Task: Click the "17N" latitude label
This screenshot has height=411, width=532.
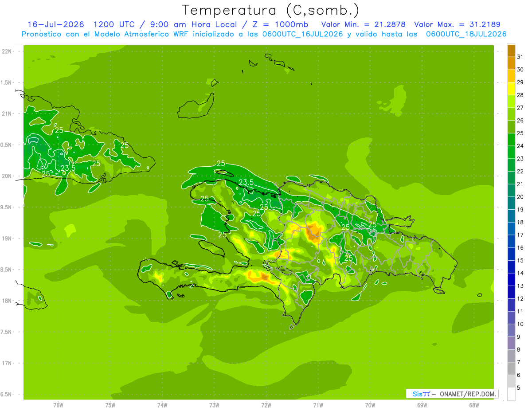Action: point(7,363)
